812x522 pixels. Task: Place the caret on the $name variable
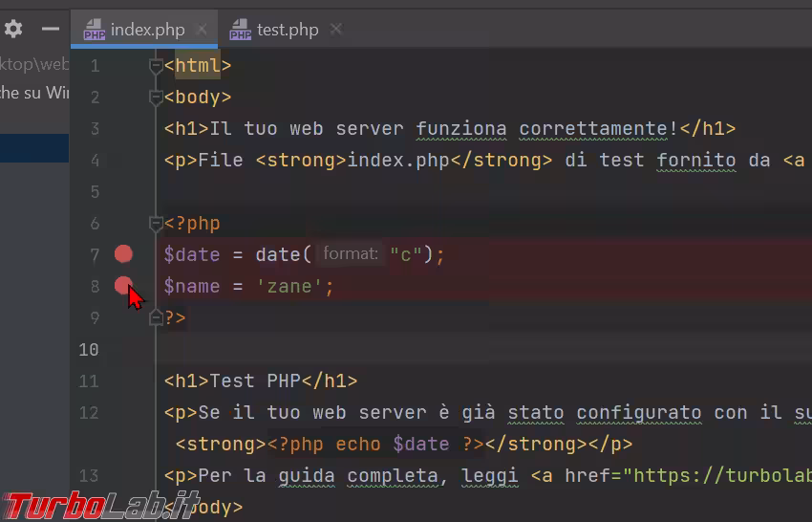pyautogui.click(x=191, y=286)
